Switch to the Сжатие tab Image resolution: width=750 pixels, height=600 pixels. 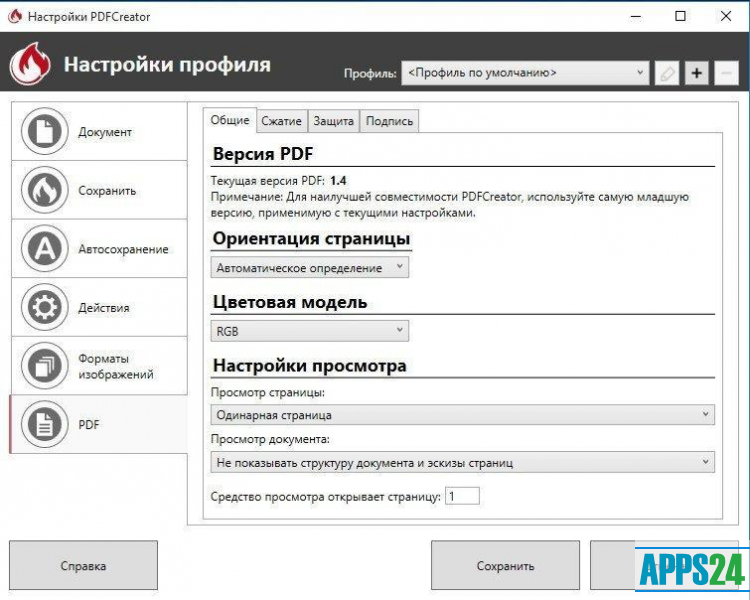(281, 121)
